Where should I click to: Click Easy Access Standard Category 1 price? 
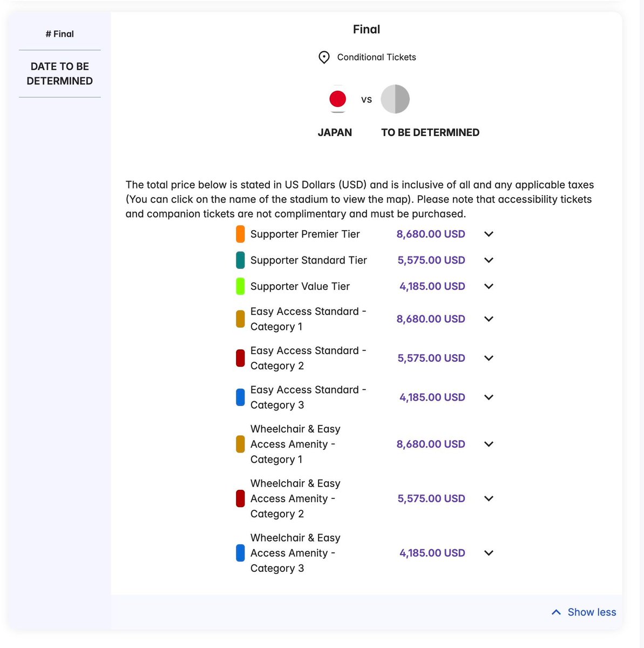(x=431, y=319)
